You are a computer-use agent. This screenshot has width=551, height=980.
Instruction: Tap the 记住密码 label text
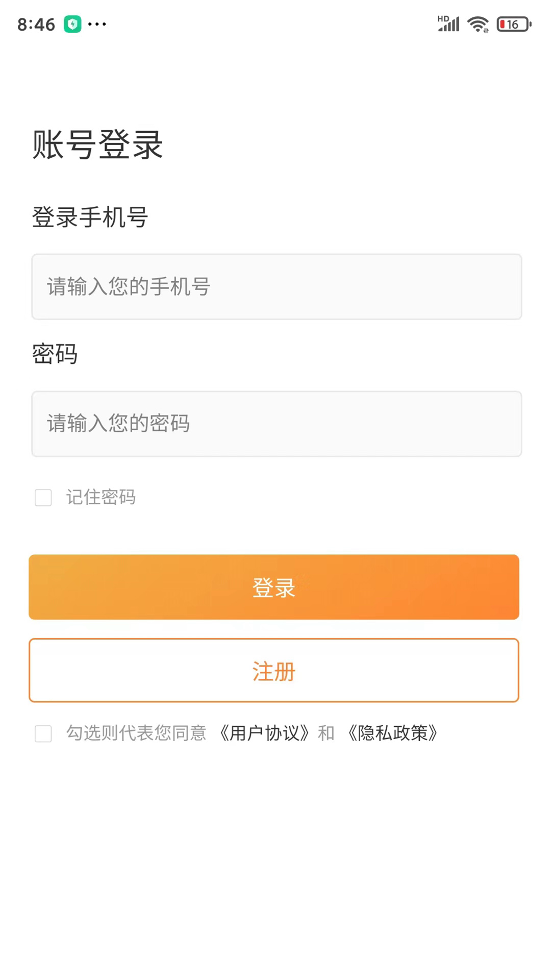[101, 497]
